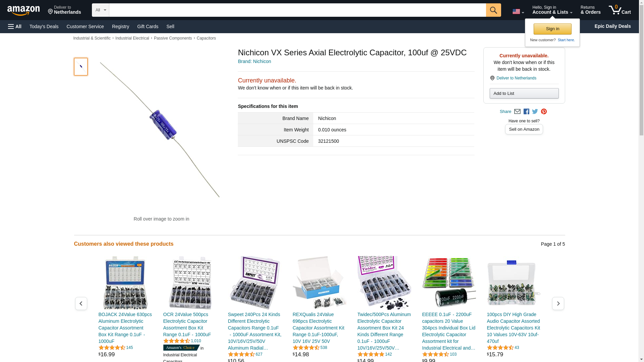Show next page of viewed products carousel
The image size is (644, 362).
point(558,303)
